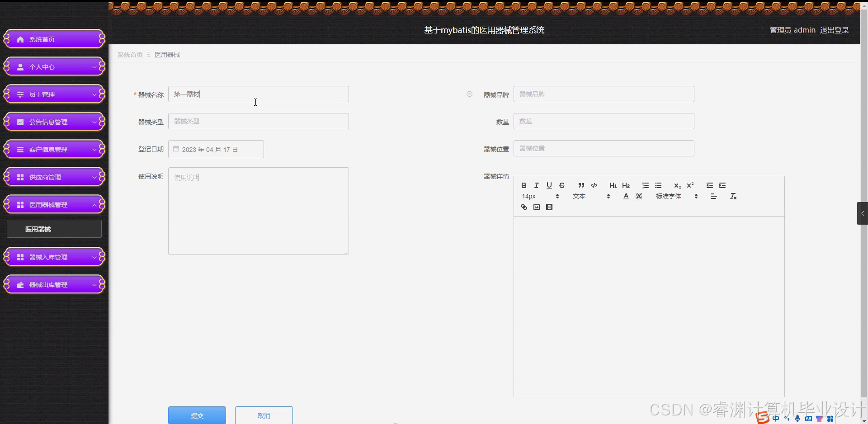Insert a hyperlink in the editor
This screenshot has width=868, height=424.
pyautogui.click(x=524, y=207)
